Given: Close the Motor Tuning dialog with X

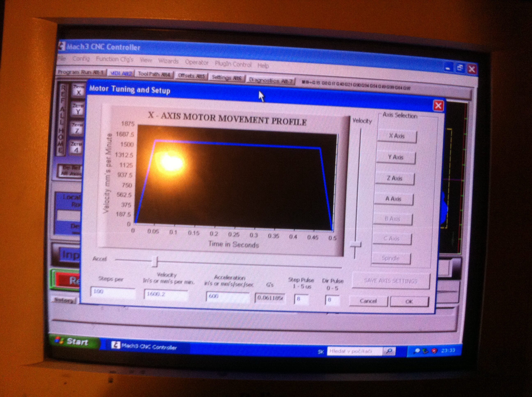Looking at the screenshot, I should [x=438, y=106].
